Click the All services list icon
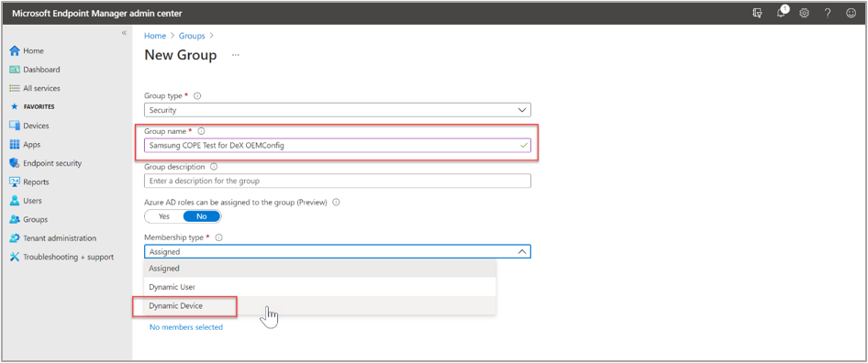This screenshot has height=363, width=868. [x=15, y=89]
